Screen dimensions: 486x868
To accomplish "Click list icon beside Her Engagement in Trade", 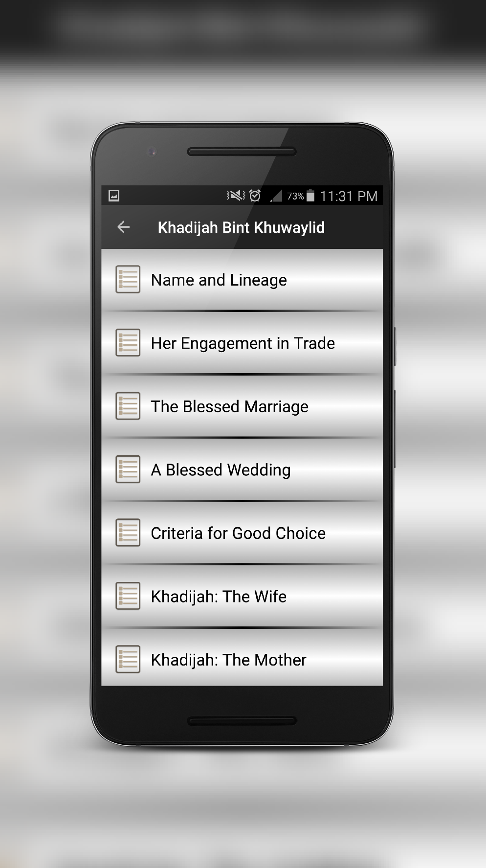I will pyautogui.click(x=128, y=343).
